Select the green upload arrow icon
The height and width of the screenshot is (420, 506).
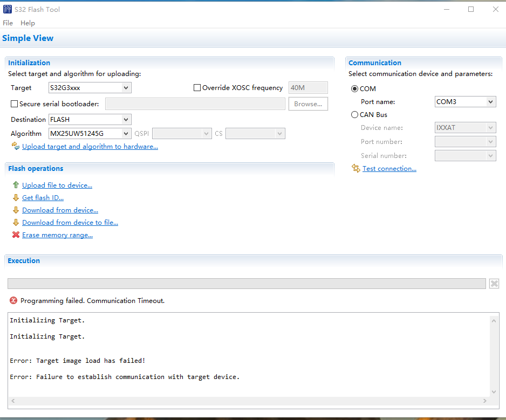tap(16, 185)
